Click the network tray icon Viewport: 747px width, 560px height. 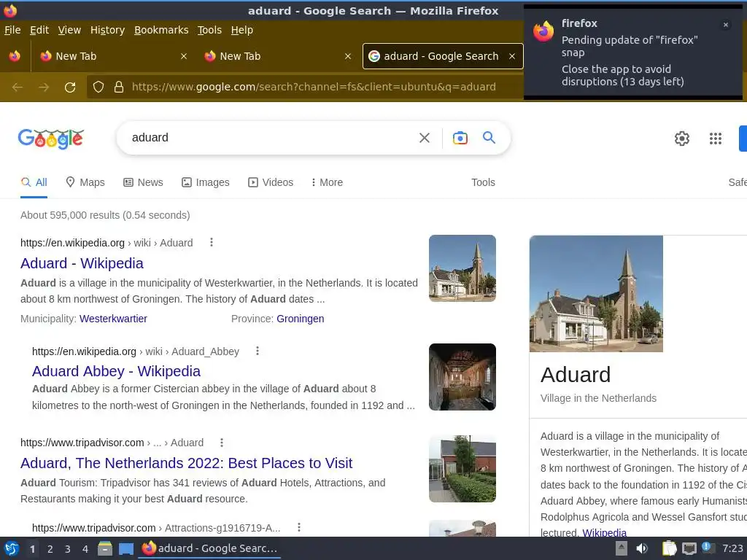689,548
